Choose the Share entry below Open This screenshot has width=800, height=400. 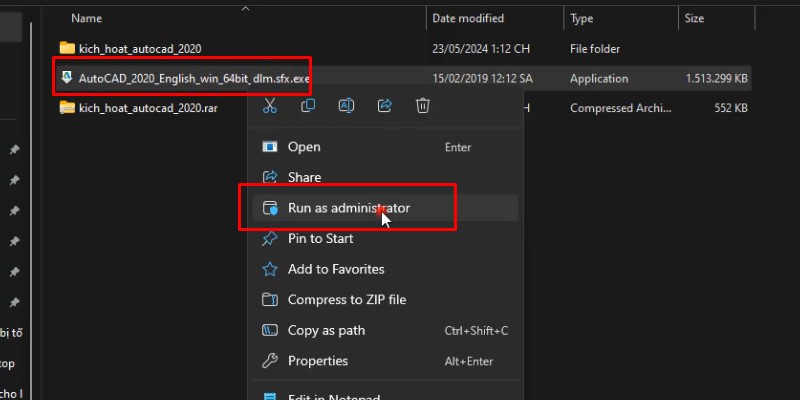pos(304,177)
